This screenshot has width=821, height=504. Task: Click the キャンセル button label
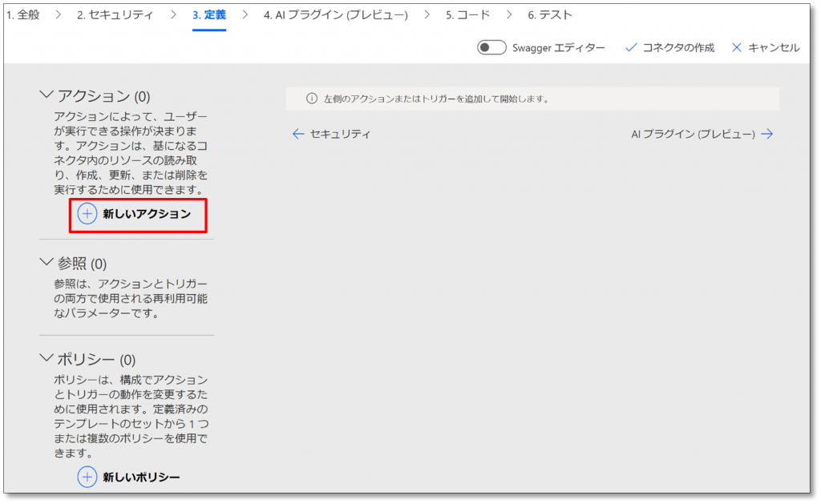[x=774, y=47]
